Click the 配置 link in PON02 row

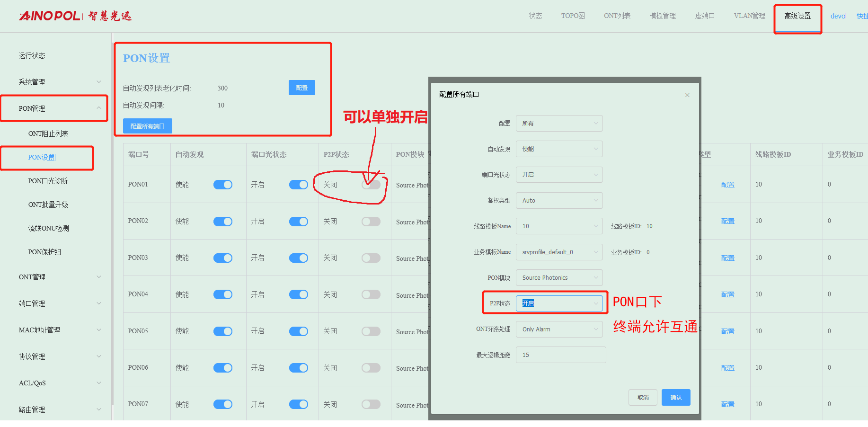[x=727, y=222]
